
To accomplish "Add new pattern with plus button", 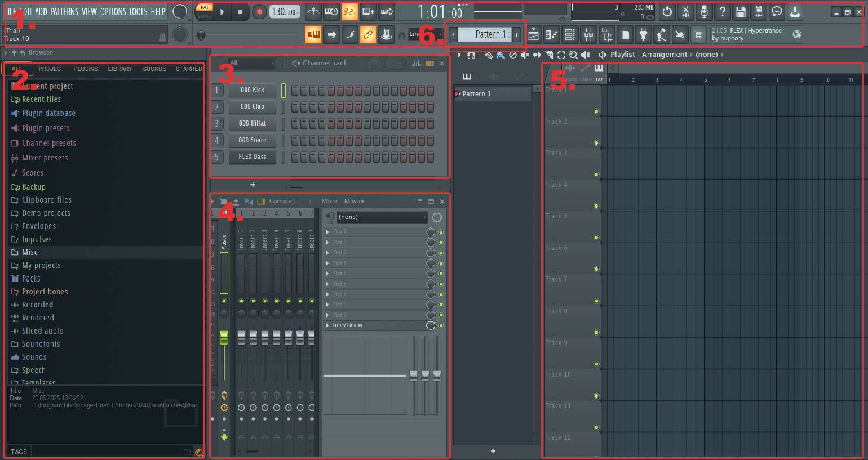I will [x=516, y=35].
